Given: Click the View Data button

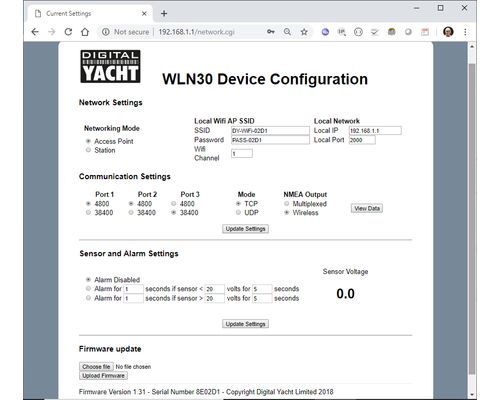Looking at the screenshot, I should click(x=367, y=208).
